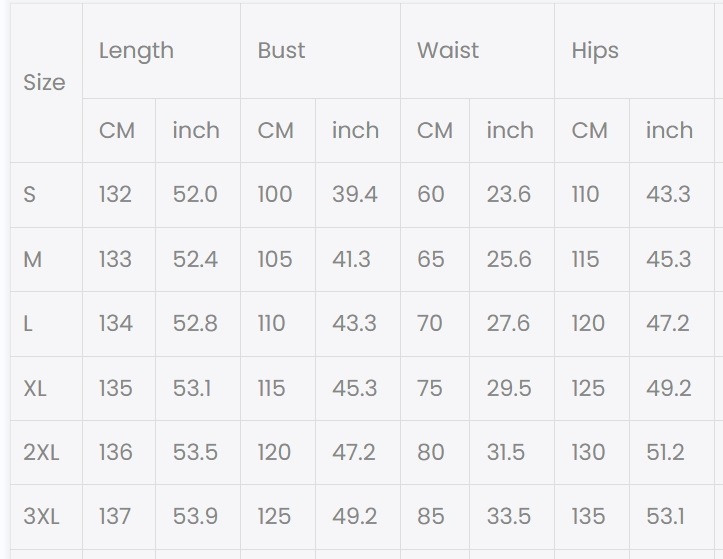This screenshot has height=559, width=723.
Task: Click the Bust column header
Action: [x=281, y=51]
